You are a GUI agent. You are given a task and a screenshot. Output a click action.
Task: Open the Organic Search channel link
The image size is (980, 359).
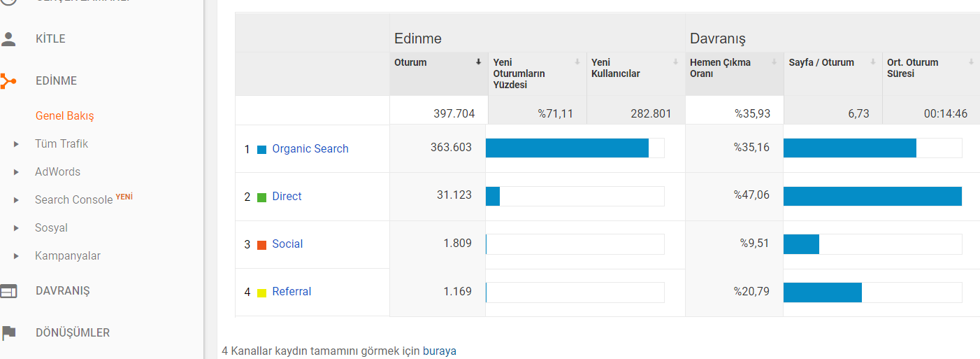tap(310, 148)
